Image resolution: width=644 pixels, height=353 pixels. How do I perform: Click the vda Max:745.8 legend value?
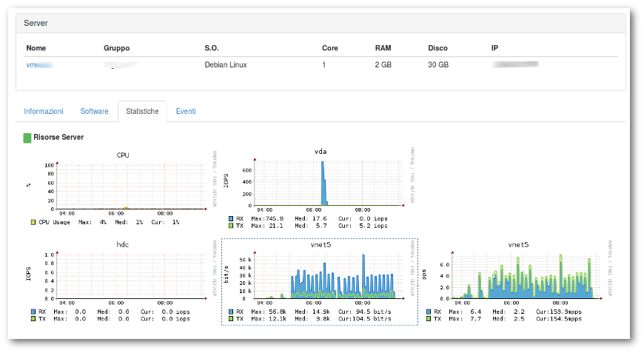pos(267,219)
